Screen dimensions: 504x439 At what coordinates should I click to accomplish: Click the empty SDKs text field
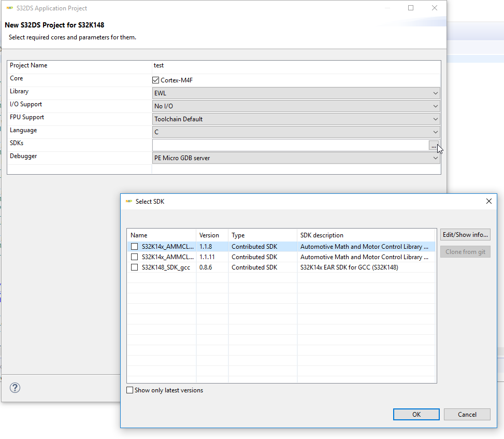(x=290, y=145)
